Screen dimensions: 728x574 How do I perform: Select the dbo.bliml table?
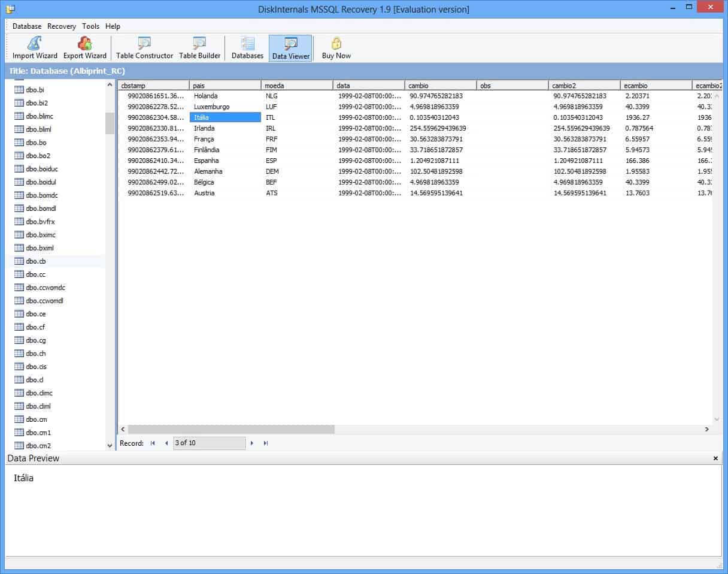point(39,129)
